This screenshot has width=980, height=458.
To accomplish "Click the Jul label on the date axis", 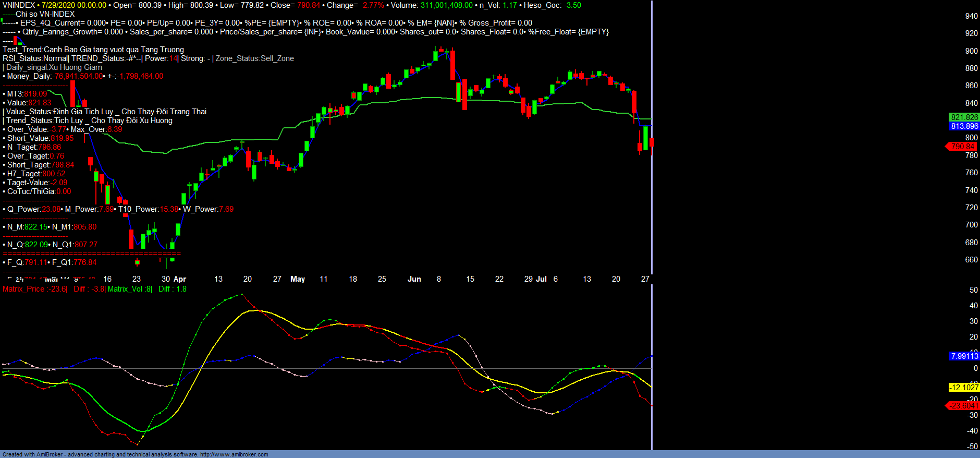I will click(541, 279).
